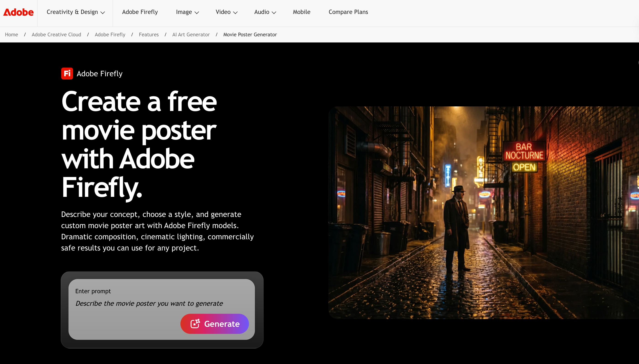Click the Adobe logo

click(x=18, y=12)
